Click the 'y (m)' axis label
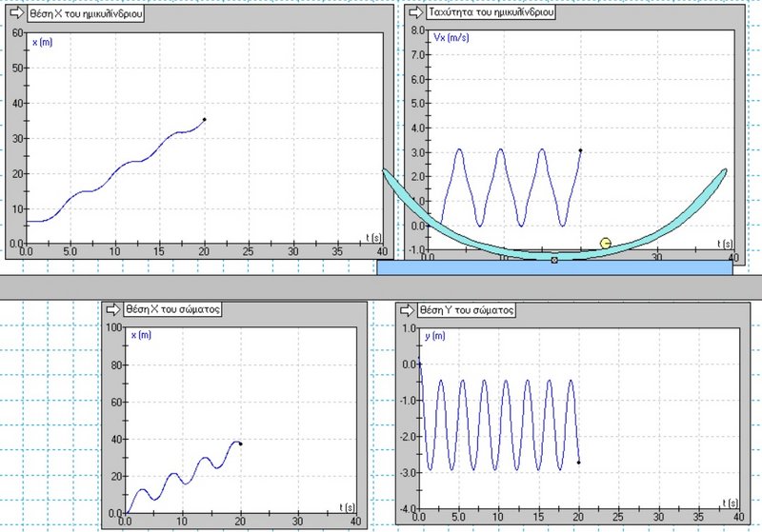This screenshot has width=762, height=532. tap(435, 336)
